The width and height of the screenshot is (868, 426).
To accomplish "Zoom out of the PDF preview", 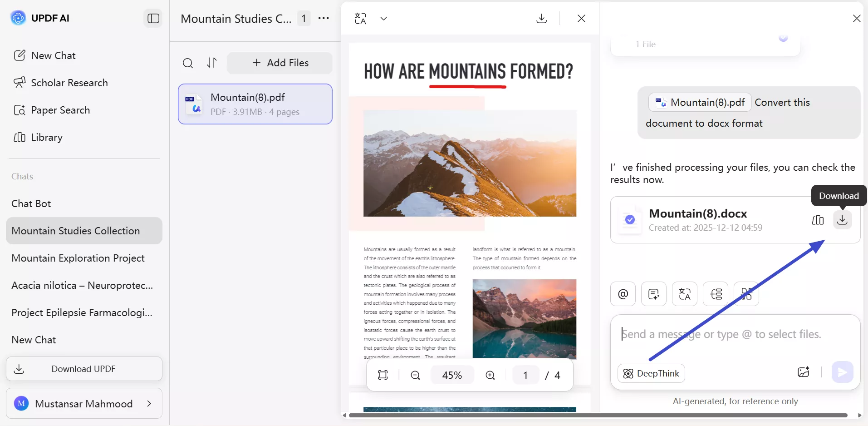I will tap(415, 375).
